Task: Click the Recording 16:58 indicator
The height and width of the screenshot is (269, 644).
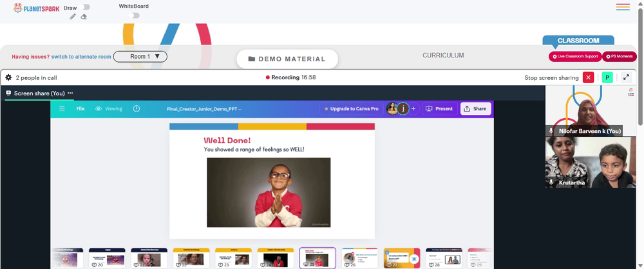Action: tap(291, 77)
